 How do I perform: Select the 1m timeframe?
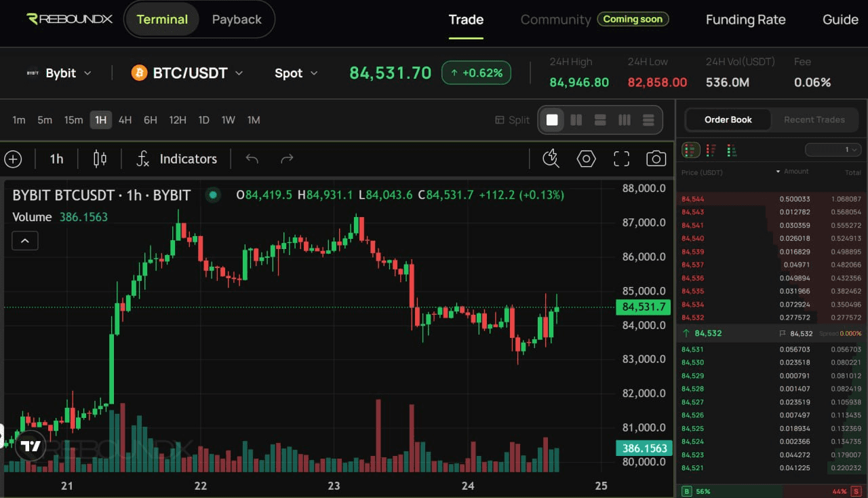pos(19,120)
